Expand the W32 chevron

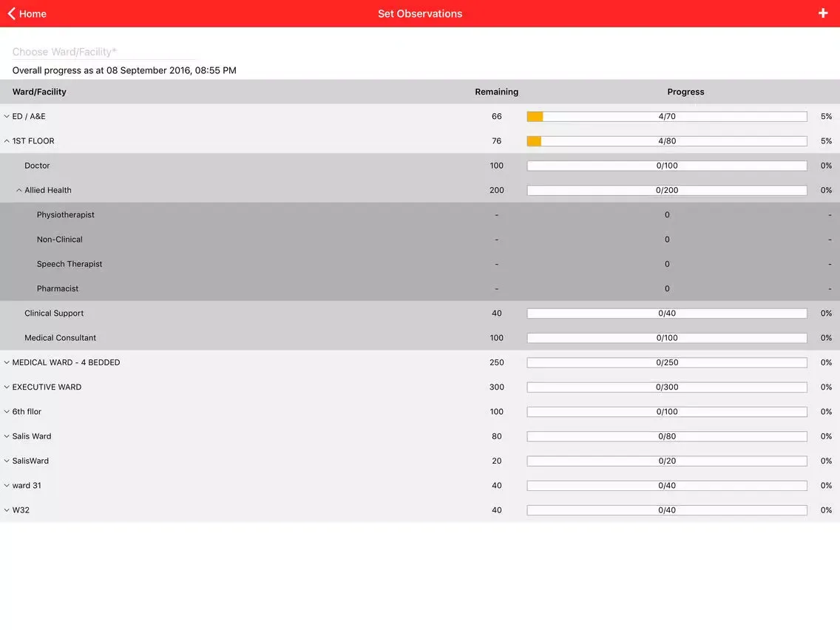point(7,510)
